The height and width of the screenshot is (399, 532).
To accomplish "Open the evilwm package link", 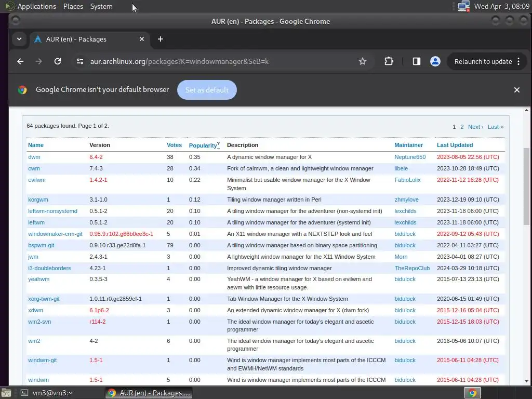I will (x=37, y=180).
